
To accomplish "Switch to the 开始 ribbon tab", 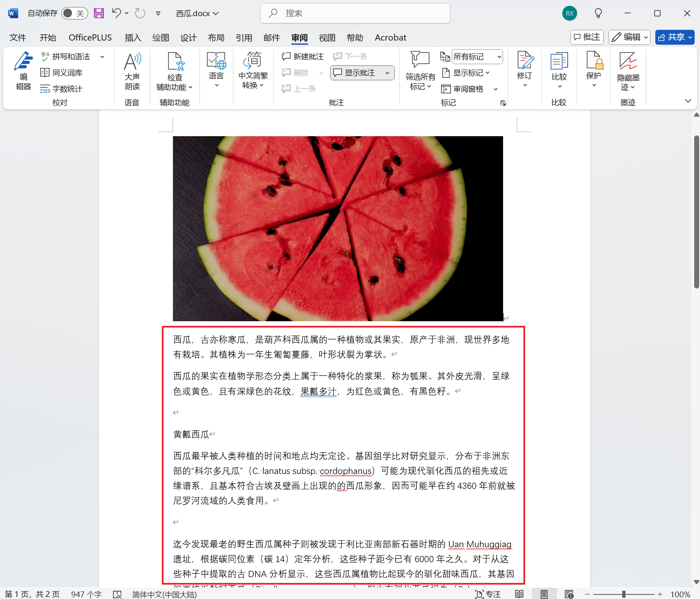I will coord(48,37).
